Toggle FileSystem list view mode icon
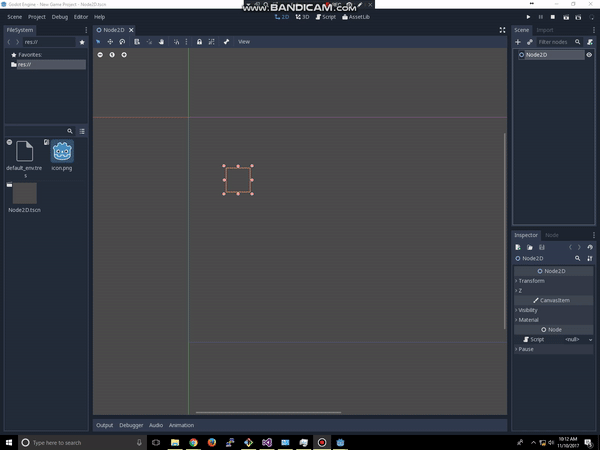600x450 pixels. tap(82, 131)
